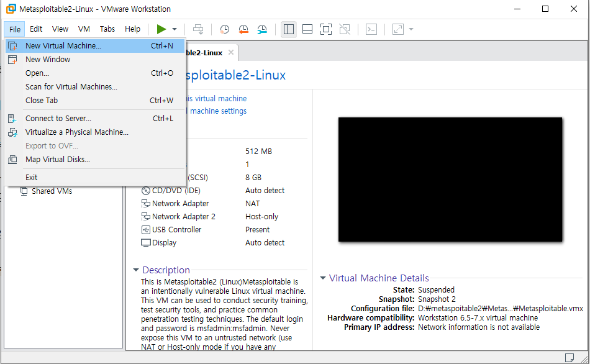Click the Description text body
This screenshot has width=590, height=364.
pyautogui.click(x=224, y=314)
